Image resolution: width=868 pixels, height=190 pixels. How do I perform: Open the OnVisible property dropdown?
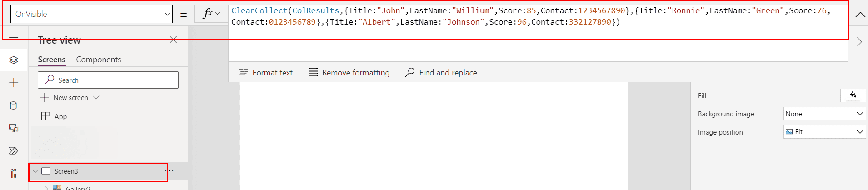click(x=91, y=14)
